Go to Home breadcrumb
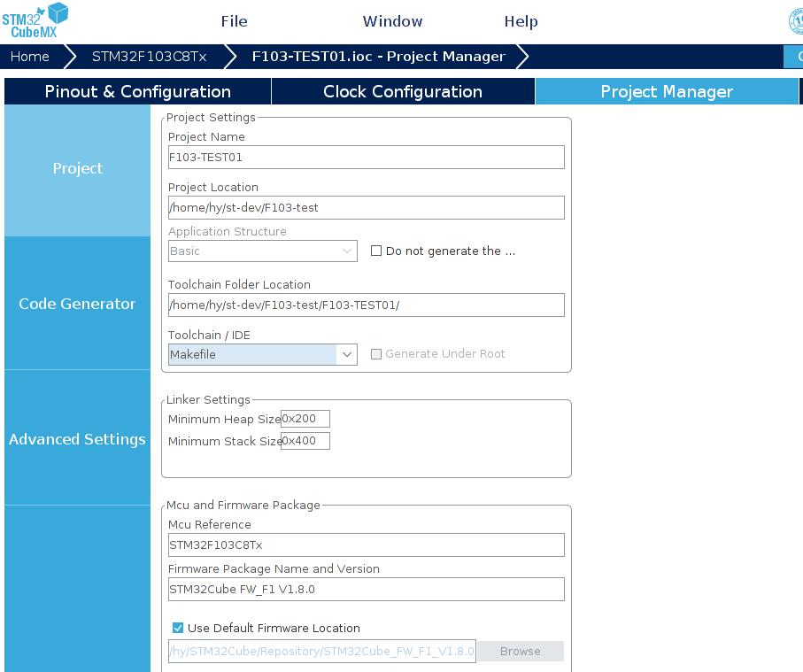This screenshot has height=672, width=803. (30, 57)
